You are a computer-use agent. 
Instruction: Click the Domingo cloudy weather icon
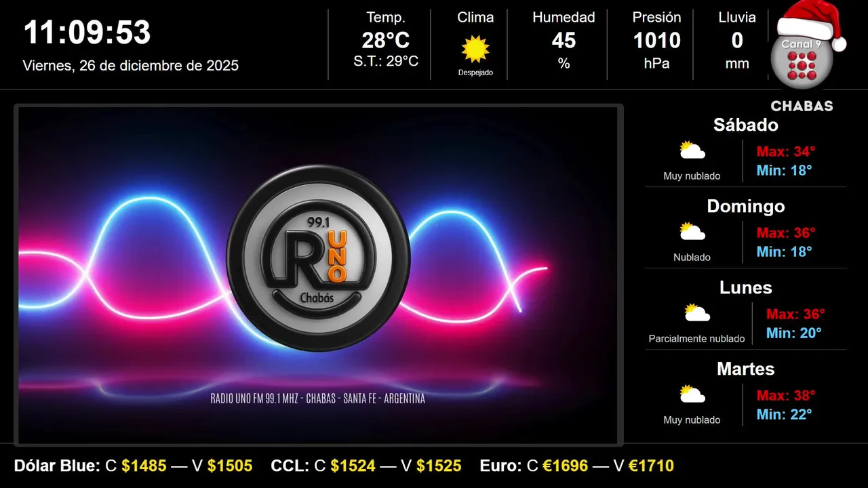[692, 232]
